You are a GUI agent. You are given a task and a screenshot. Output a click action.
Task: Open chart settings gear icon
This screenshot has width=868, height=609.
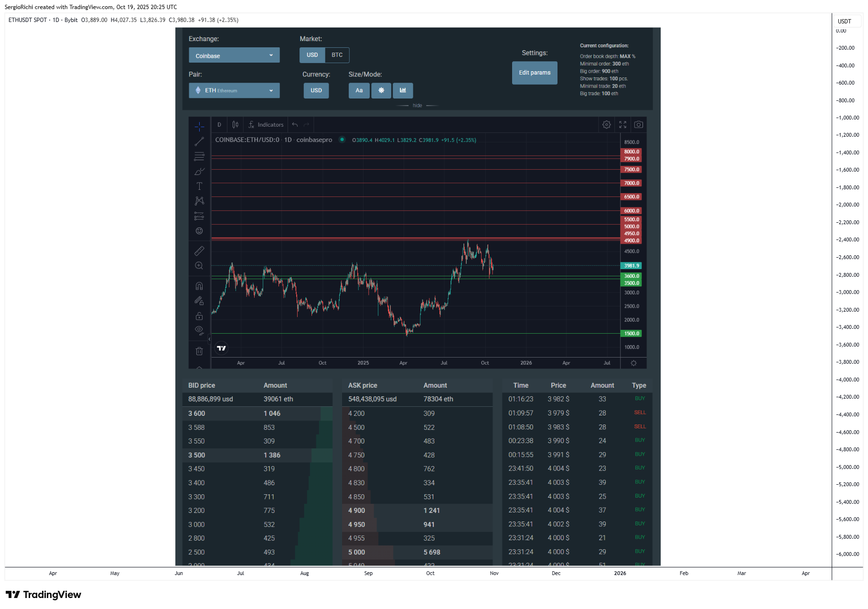(x=607, y=125)
